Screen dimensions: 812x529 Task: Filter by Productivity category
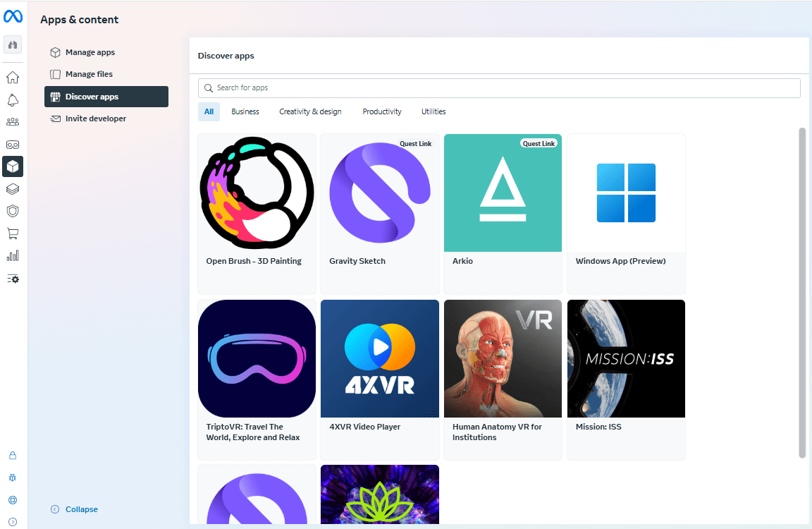381,111
